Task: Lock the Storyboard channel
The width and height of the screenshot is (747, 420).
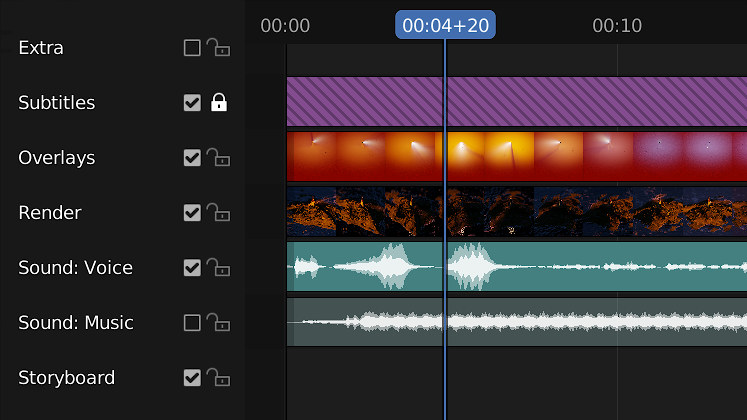Action: (218, 378)
